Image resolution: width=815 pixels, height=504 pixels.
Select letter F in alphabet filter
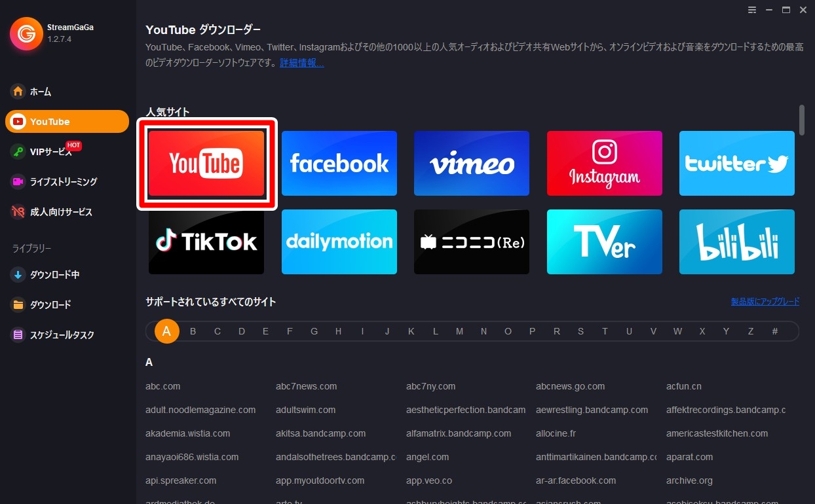click(290, 331)
